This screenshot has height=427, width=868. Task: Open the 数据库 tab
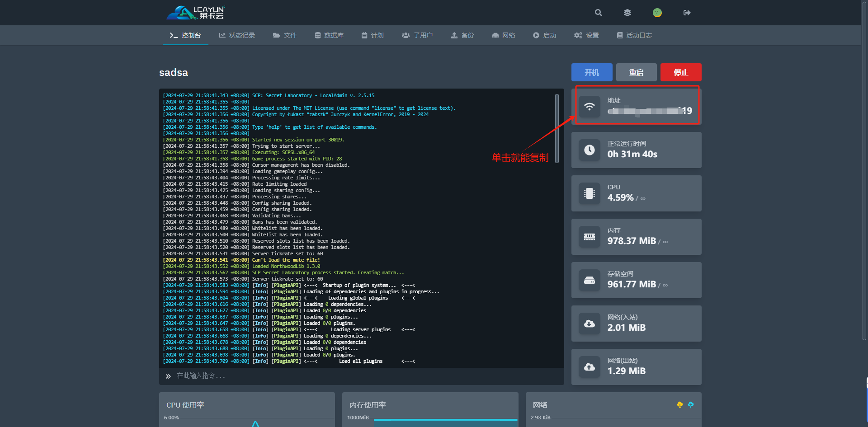329,35
